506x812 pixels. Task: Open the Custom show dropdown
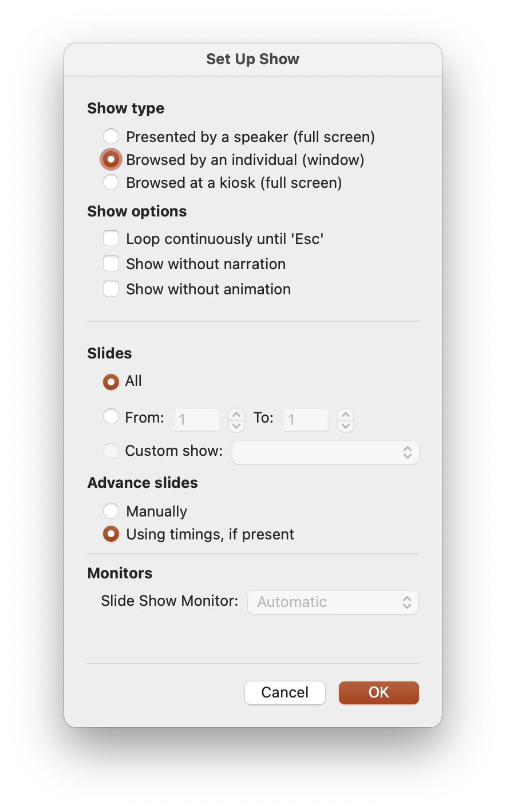point(325,452)
